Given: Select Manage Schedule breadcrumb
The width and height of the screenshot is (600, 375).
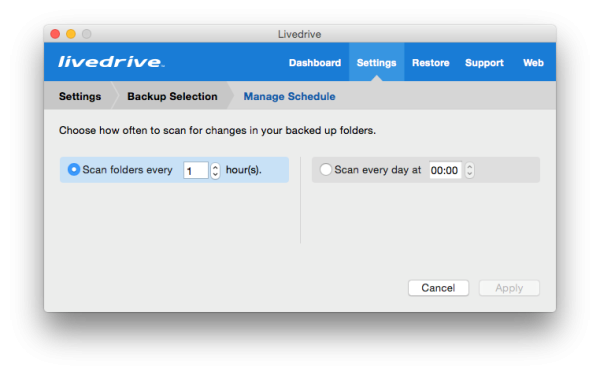Looking at the screenshot, I should tap(289, 96).
